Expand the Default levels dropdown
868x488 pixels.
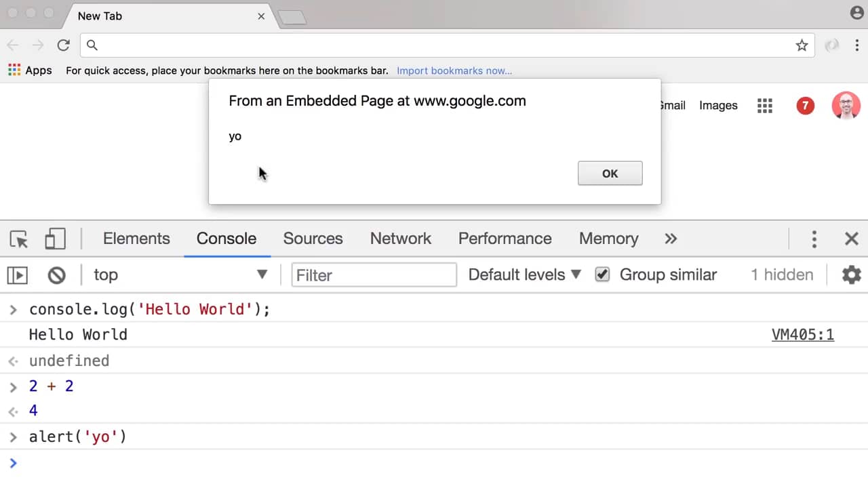(525, 274)
